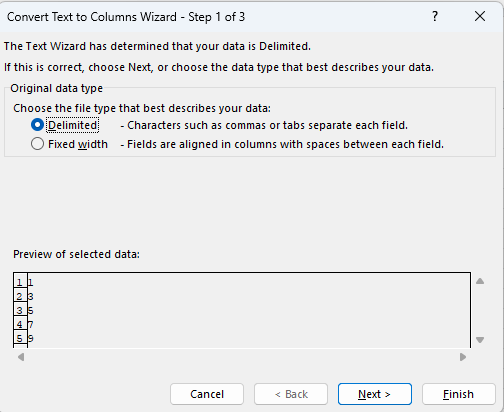Screen dimensions: 504x412
Task: Click the preview's scroll up arrow
Action: [480, 281]
